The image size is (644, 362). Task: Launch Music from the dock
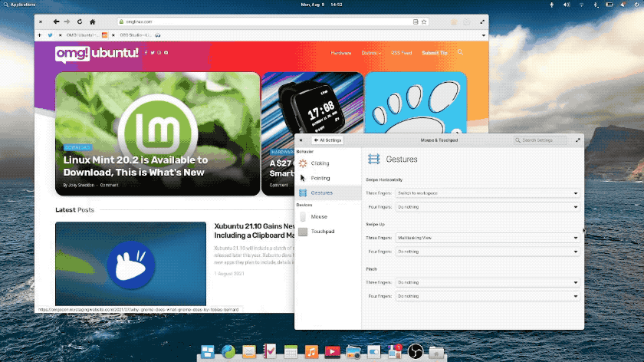point(311,352)
